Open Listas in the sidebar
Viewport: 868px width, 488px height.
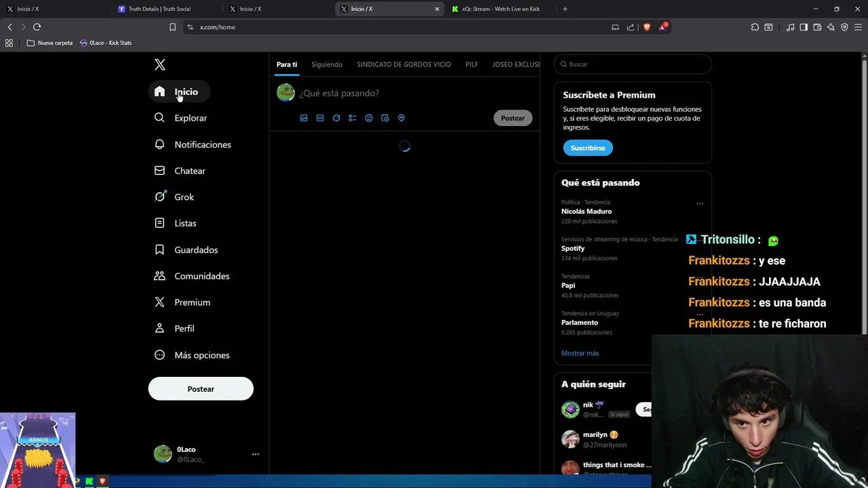click(x=176, y=223)
